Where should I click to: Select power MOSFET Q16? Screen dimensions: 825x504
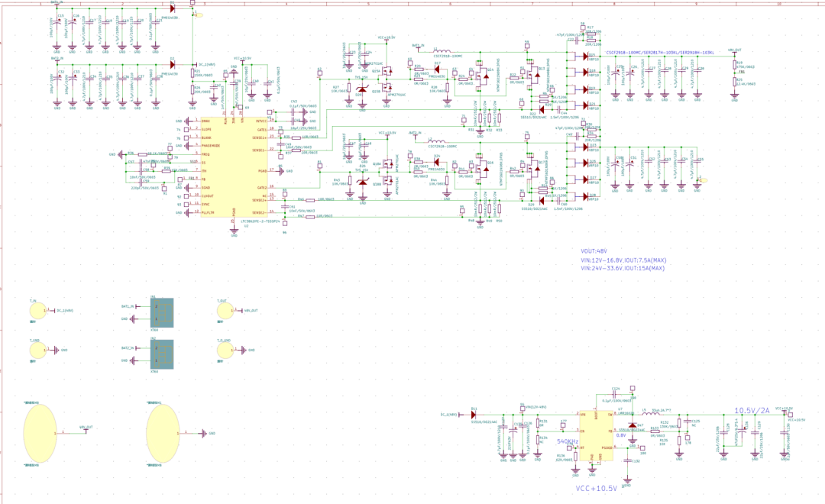(x=480, y=168)
